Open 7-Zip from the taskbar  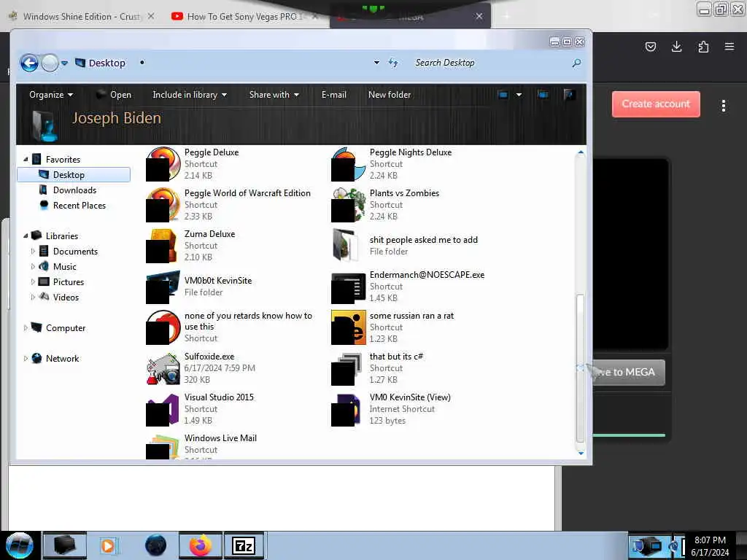(x=244, y=545)
